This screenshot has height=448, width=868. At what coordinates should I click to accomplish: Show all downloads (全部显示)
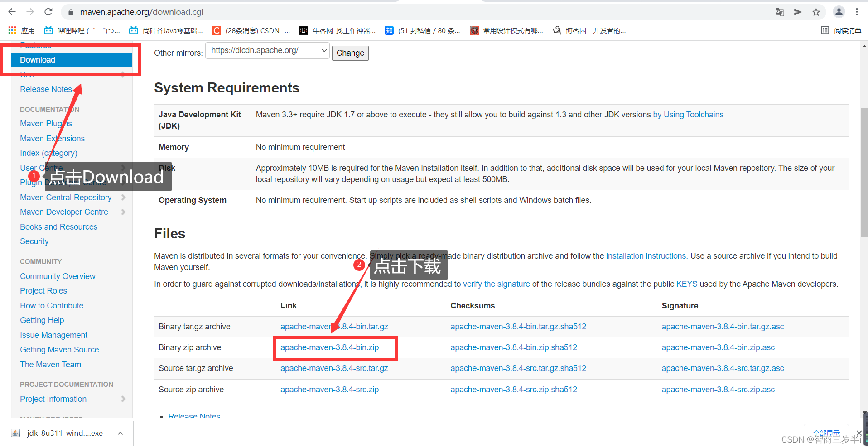click(x=826, y=433)
